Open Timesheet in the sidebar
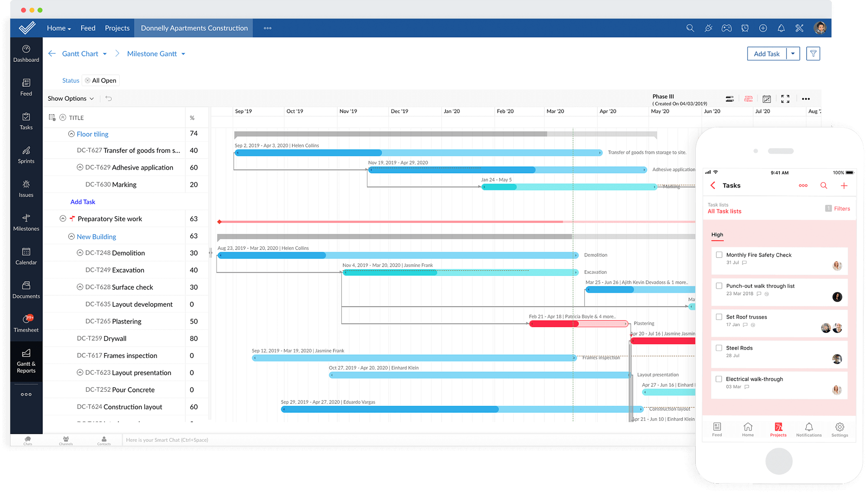Screen dimensions: 868x493 click(26, 324)
